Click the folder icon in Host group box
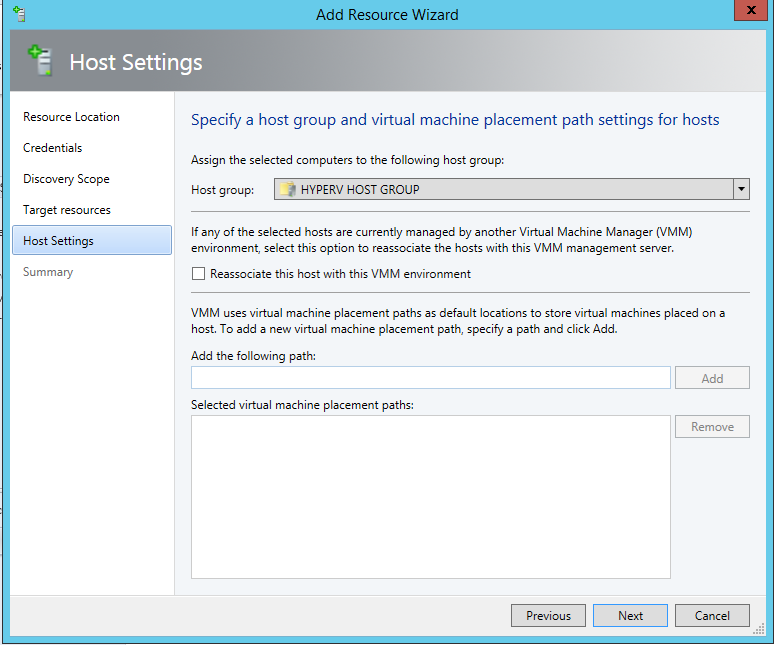774x645 pixels. click(287, 190)
